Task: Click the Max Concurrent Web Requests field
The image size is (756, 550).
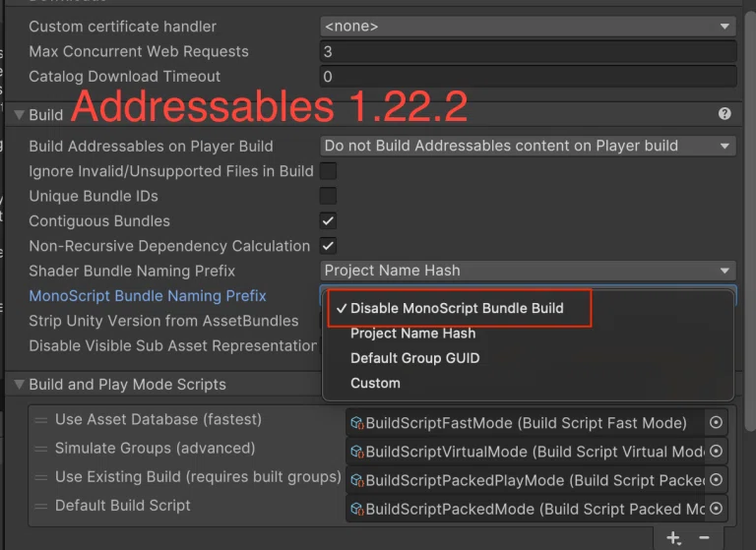Action: tap(528, 51)
